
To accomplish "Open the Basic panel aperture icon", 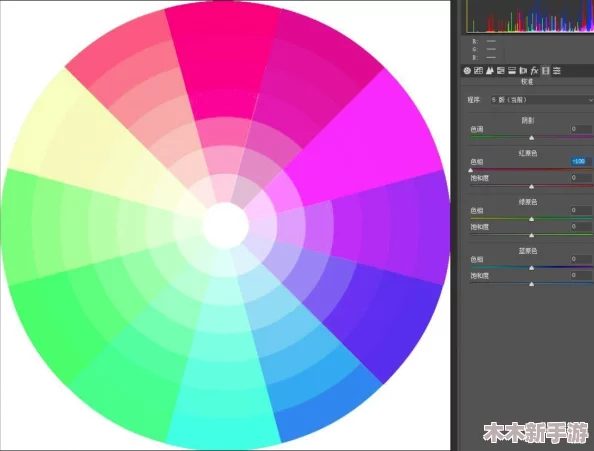I will [467, 70].
